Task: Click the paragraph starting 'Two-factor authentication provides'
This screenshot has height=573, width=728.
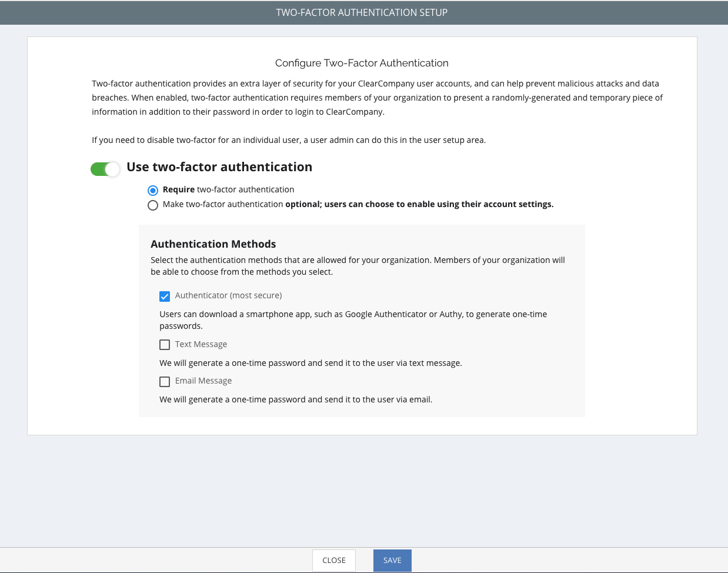Action: pyautogui.click(x=378, y=98)
